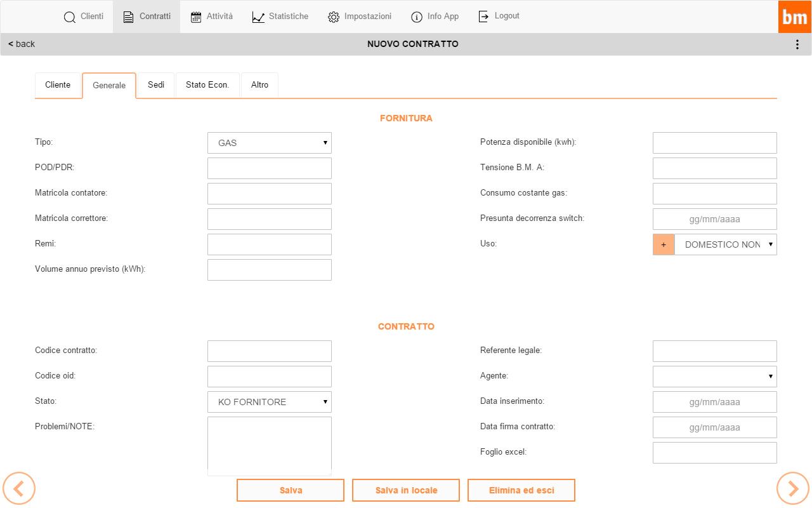Open the Impostazioni gear icon
Viewport: 812px width, 508px height.
click(x=334, y=17)
